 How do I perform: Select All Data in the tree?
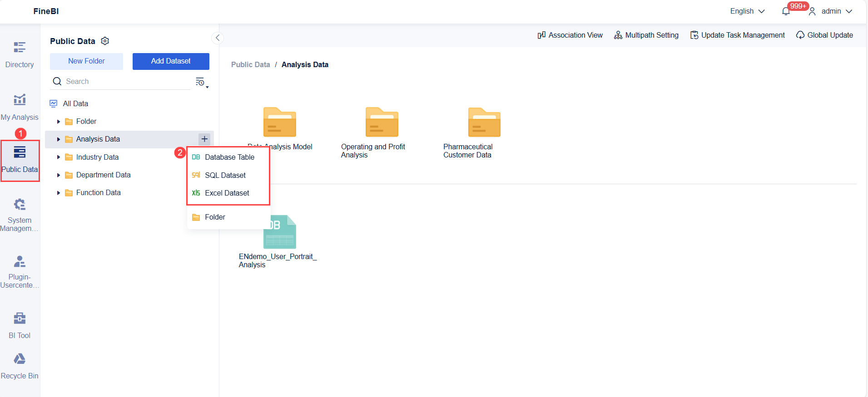[x=75, y=103]
